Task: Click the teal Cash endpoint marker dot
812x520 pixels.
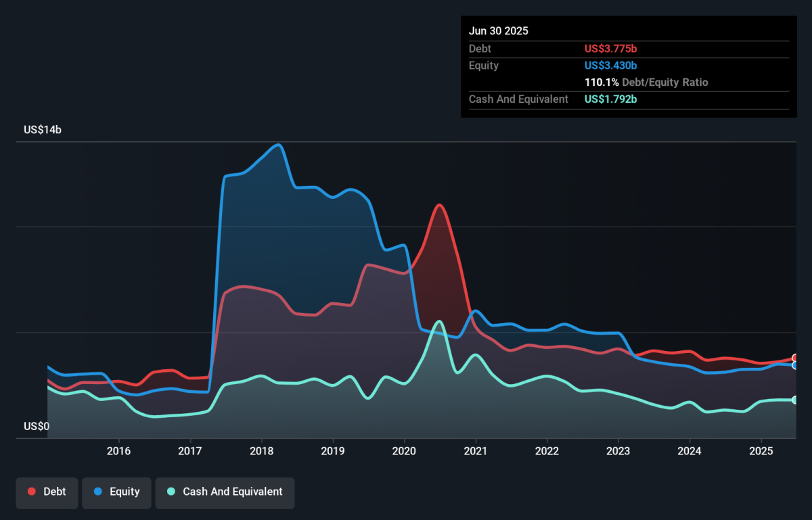Action: click(x=796, y=400)
